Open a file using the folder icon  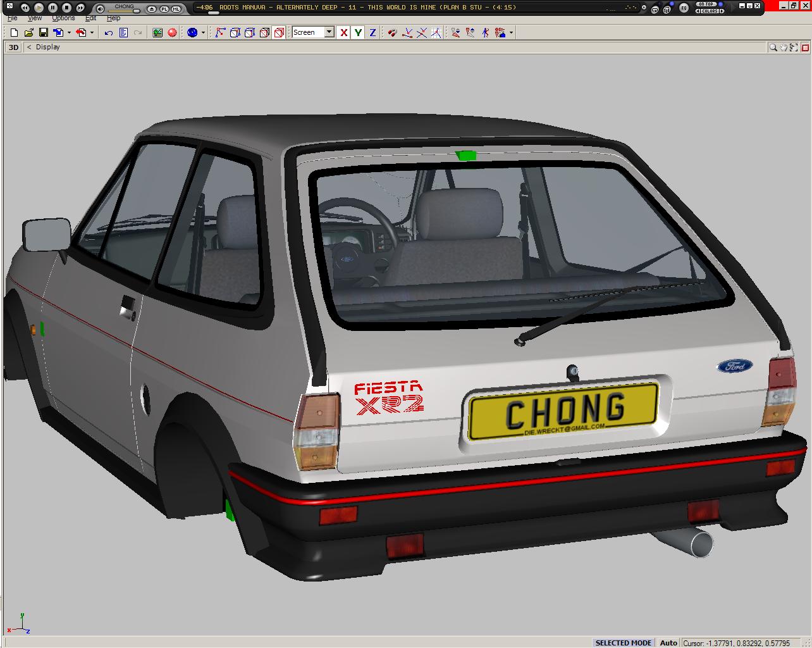[x=28, y=32]
